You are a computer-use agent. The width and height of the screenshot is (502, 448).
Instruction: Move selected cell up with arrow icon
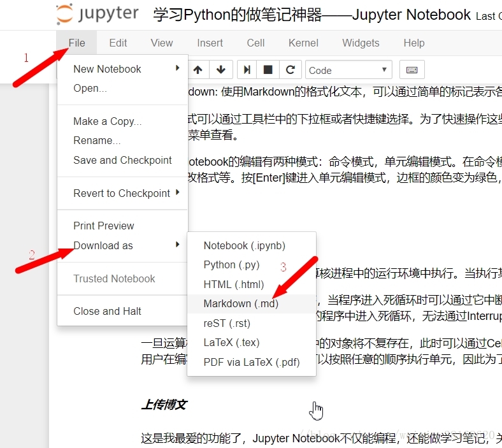coord(198,69)
